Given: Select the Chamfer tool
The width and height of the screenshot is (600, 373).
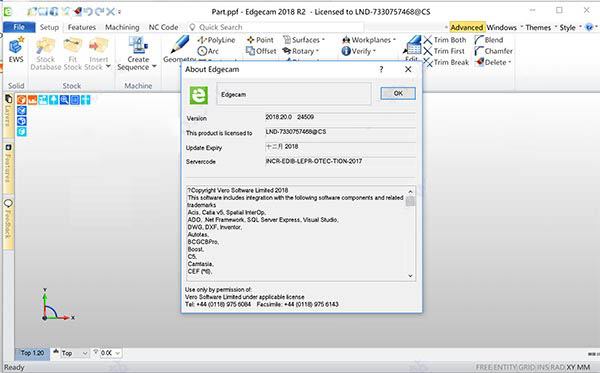Looking at the screenshot, I should click(x=493, y=51).
